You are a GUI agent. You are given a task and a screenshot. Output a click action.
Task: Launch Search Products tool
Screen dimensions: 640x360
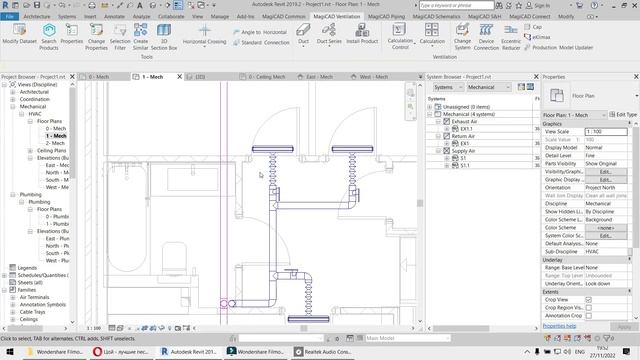49,36
